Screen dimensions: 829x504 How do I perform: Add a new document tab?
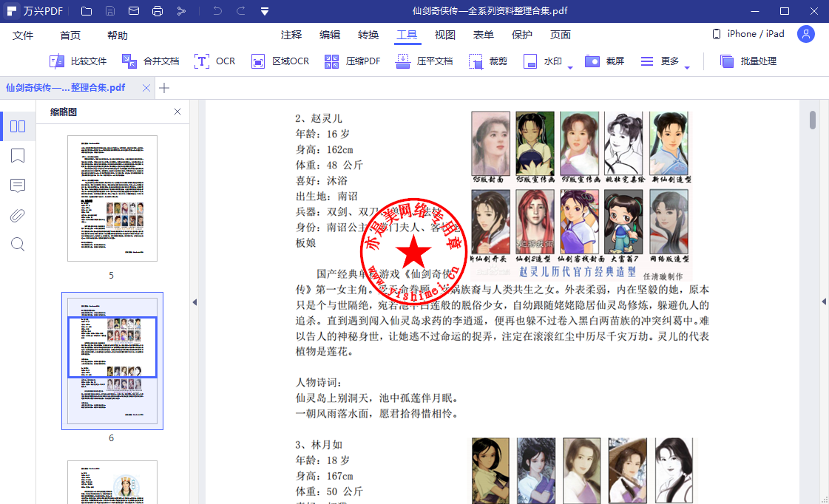pyautogui.click(x=164, y=88)
